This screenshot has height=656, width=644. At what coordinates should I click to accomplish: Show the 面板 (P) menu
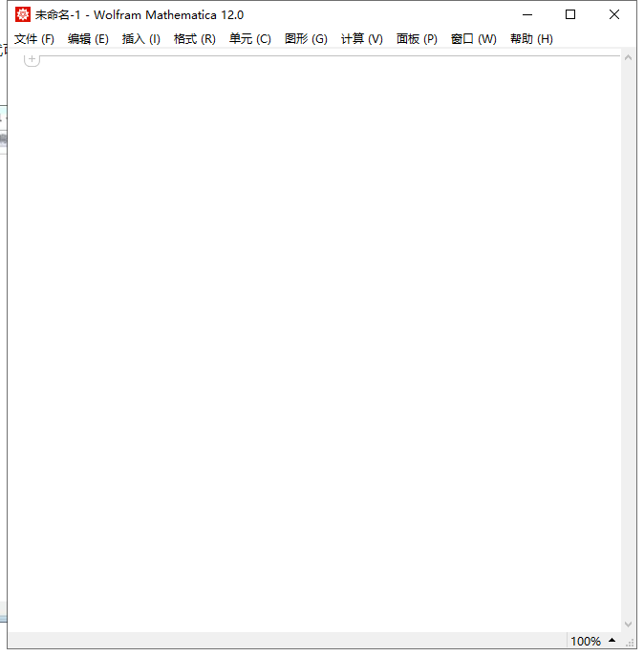pos(417,39)
